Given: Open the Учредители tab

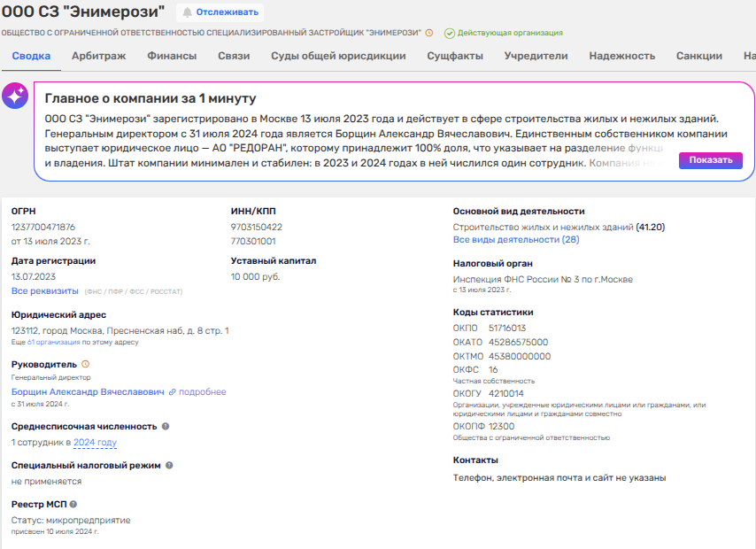Looking at the screenshot, I should pyautogui.click(x=536, y=56).
